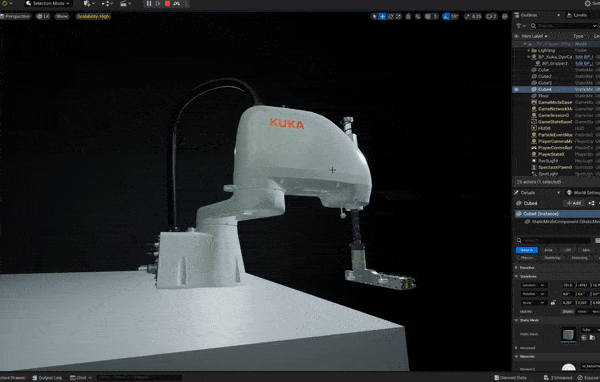600x382 pixels.
Task: Stop the simulation with red square
Action: tap(167, 4)
